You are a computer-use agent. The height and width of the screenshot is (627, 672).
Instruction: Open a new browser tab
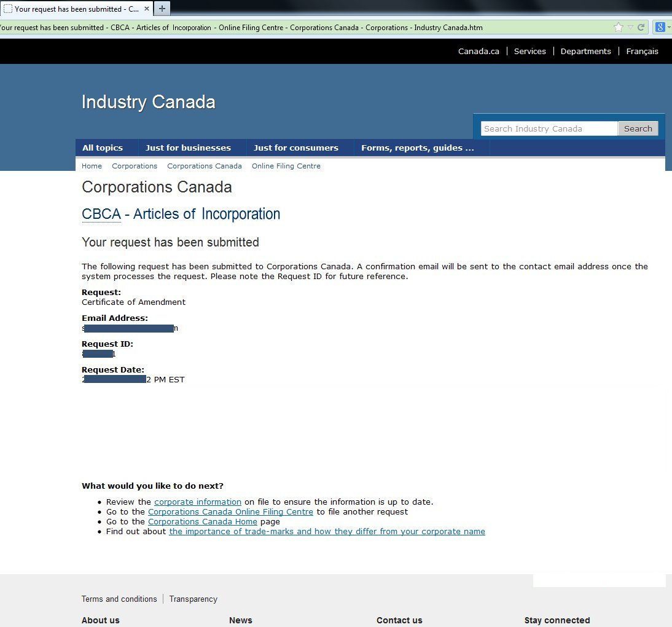point(161,9)
